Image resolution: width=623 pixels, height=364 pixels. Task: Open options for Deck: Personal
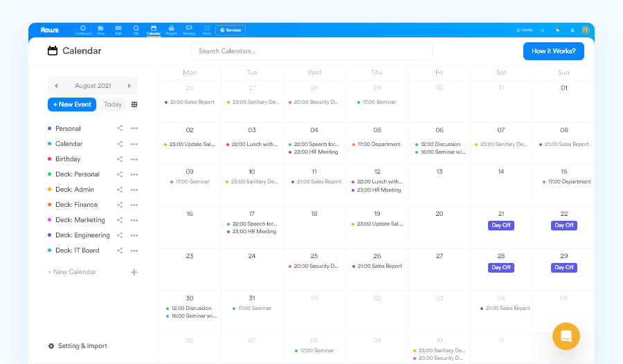coord(134,174)
